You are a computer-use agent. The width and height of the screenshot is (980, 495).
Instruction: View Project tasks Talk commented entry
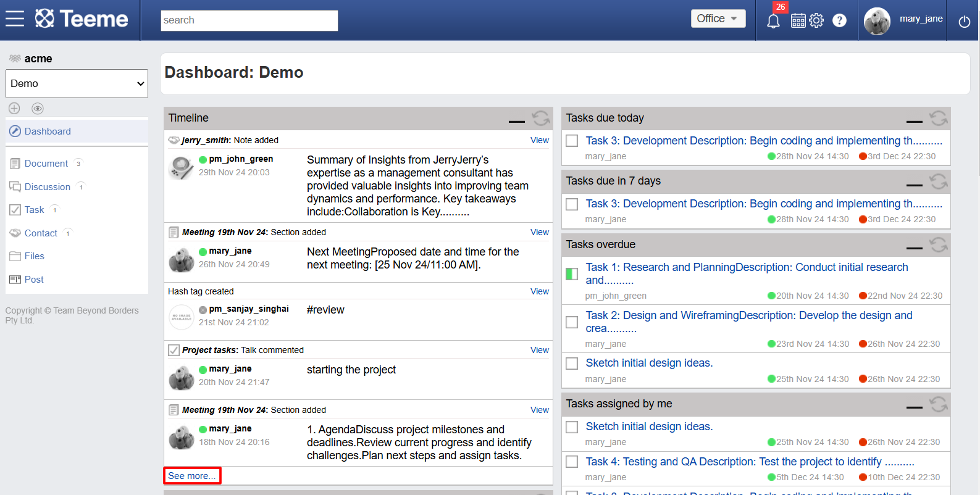point(540,350)
